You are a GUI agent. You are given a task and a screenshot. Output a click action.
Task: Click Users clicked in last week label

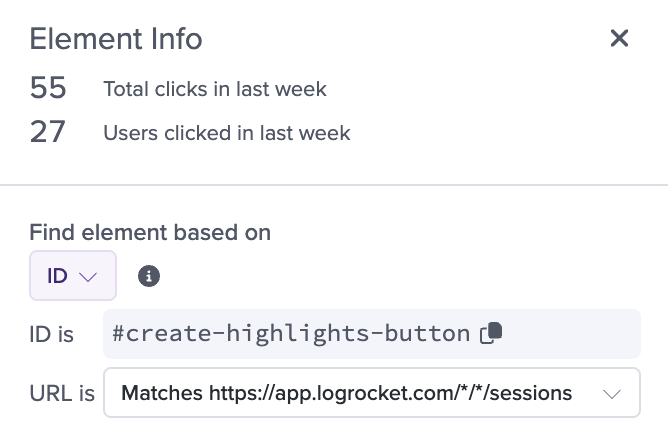pyautogui.click(x=227, y=133)
